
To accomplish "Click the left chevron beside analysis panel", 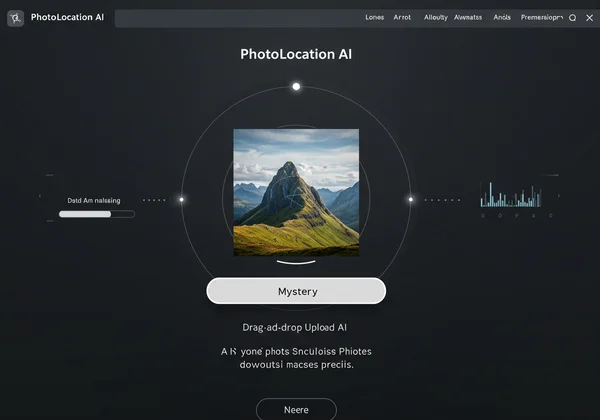I will (x=40, y=196).
